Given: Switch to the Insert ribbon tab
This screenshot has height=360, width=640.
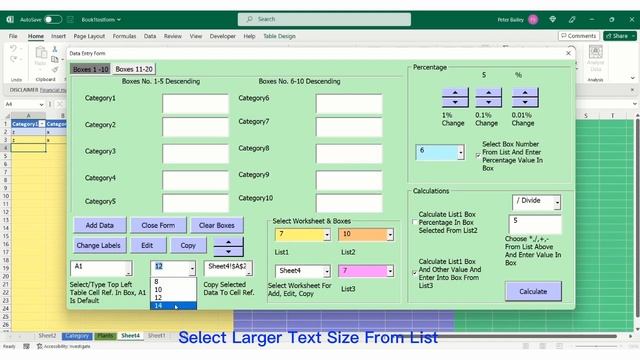Looking at the screenshot, I should click(58, 36).
